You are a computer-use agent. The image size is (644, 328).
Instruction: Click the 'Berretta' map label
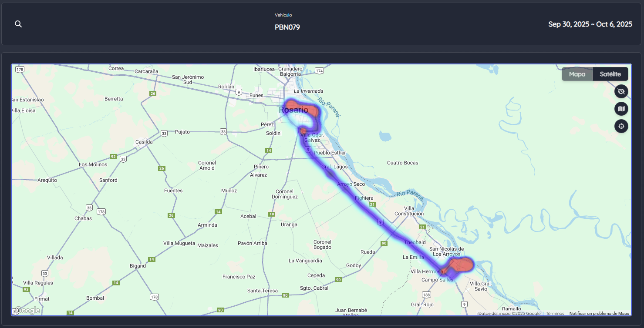[114, 99]
